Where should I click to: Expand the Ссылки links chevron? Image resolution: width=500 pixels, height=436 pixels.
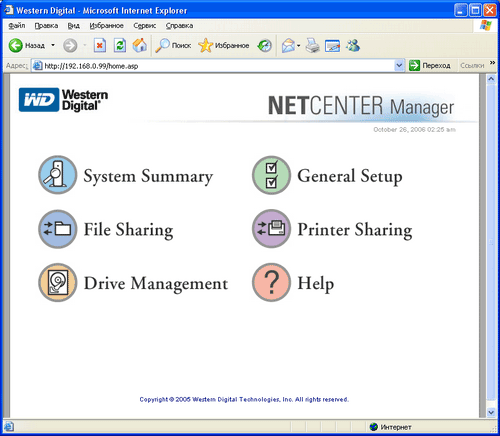(492, 63)
